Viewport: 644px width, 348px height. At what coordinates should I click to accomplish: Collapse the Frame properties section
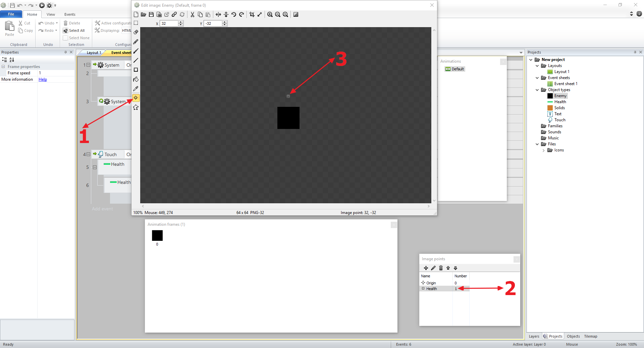point(3,67)
